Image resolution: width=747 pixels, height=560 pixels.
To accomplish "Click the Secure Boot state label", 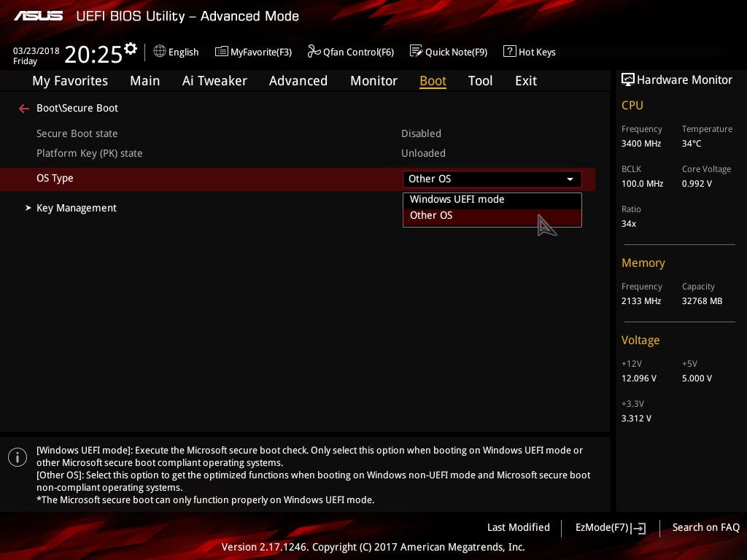I will click(77, 134).
